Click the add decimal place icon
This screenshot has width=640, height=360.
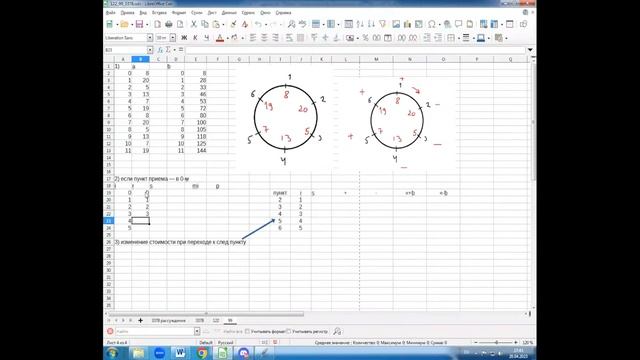402,38
